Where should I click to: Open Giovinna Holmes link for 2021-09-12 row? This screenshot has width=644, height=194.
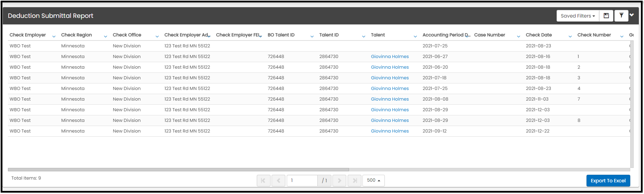click(390, 131)
